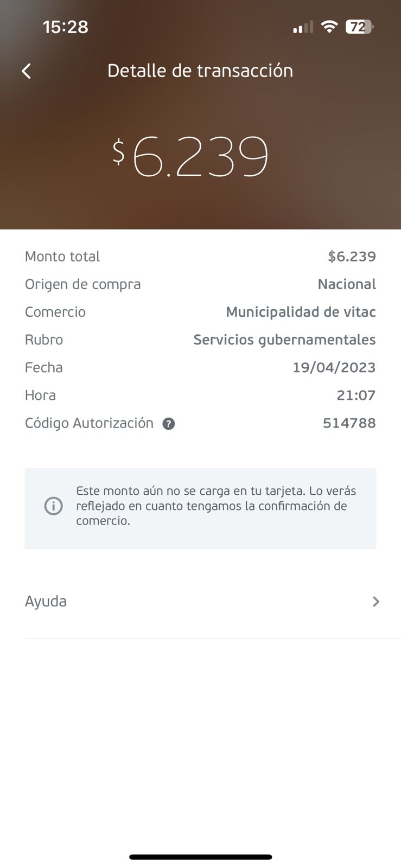
Task: Tap the Monto total $6.239 value
Action: click(x=352, y=257)
